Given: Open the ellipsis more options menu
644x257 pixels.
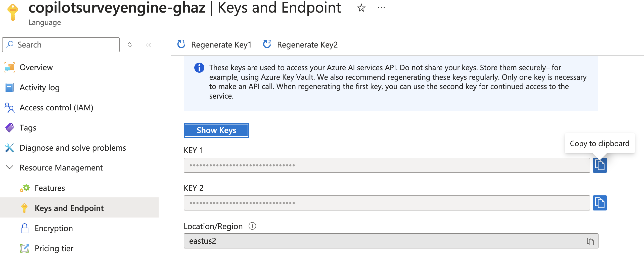Looking at the screenshot, I should (x=381, y=7).
